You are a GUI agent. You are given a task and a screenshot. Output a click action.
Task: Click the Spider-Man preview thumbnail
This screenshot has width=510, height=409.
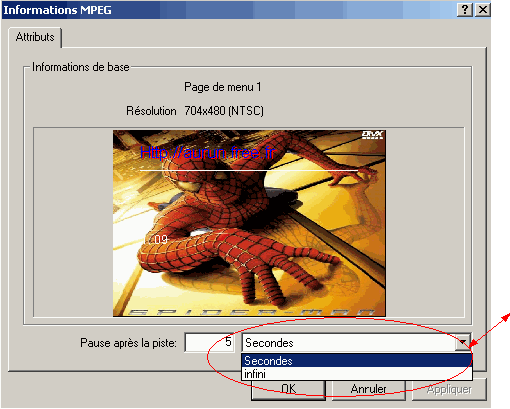pyautogui.click(x=249, y=223)
